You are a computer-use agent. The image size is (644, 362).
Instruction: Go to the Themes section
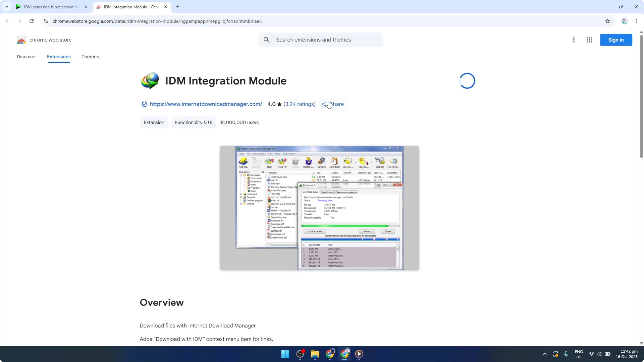[x=90, y=57]
